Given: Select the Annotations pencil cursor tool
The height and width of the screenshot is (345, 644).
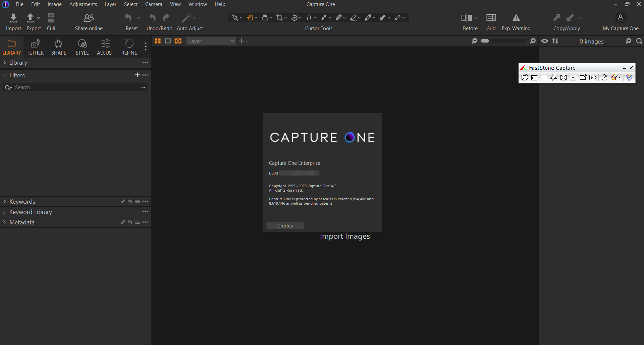Looking at the screenshot, I should pyautogui.click(x=398, y=18).
